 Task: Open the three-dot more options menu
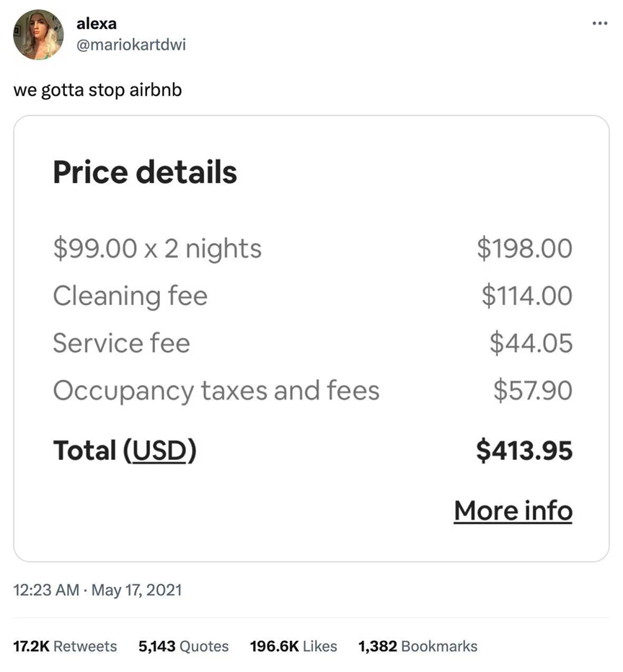click(x=599, y=24)
